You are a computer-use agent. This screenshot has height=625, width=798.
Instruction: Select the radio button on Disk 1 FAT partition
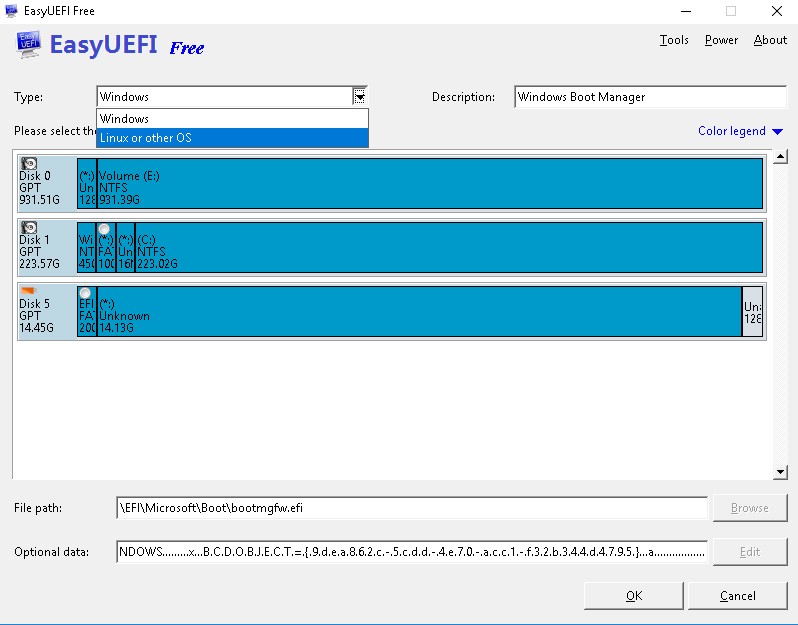104,229
